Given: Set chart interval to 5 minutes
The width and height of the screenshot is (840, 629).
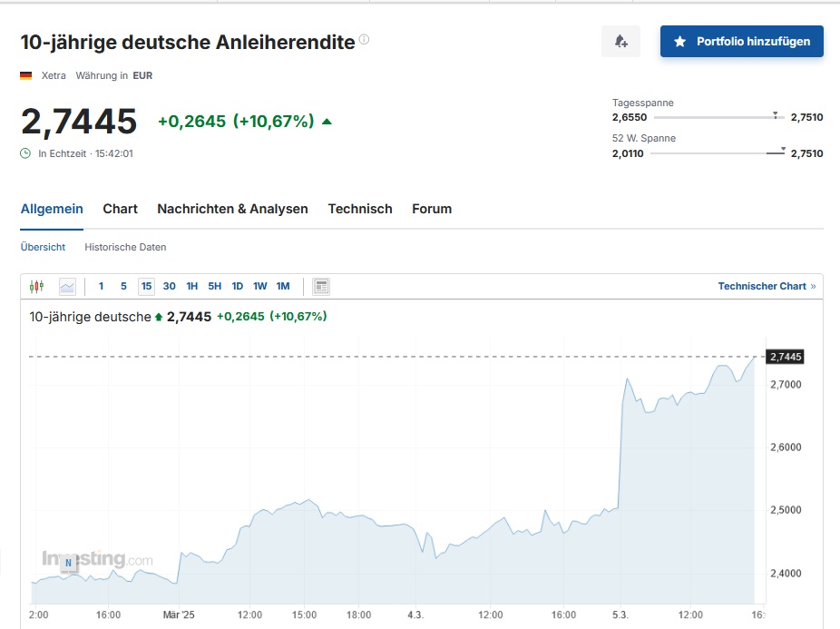Looking at the screenshot, I should click(123, 286).
